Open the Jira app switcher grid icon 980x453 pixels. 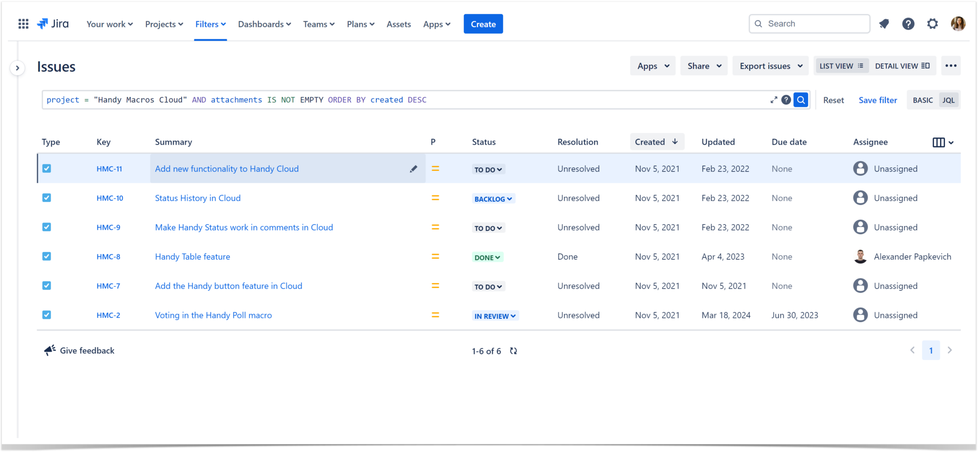pyautogui.click(x=22, y=23)
